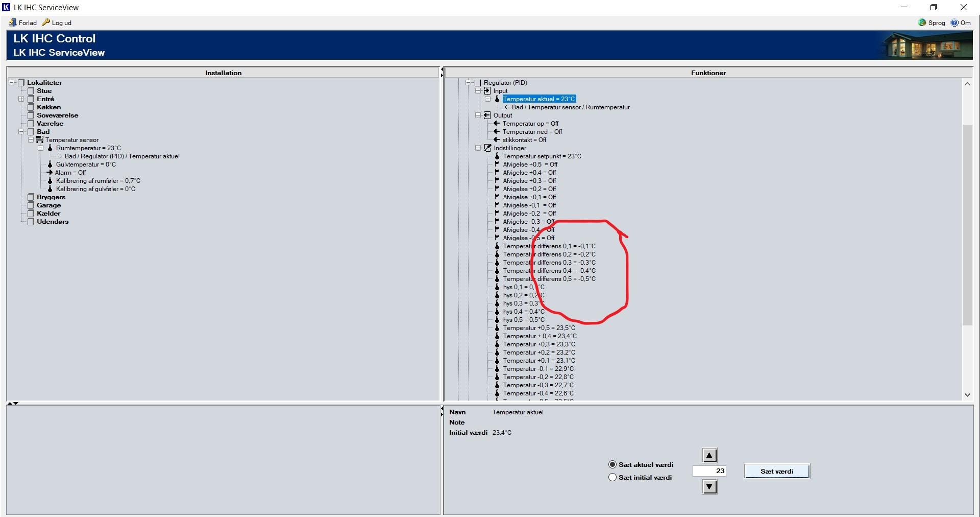Click the Alarm arrow icon in Bad

(50, 173)
